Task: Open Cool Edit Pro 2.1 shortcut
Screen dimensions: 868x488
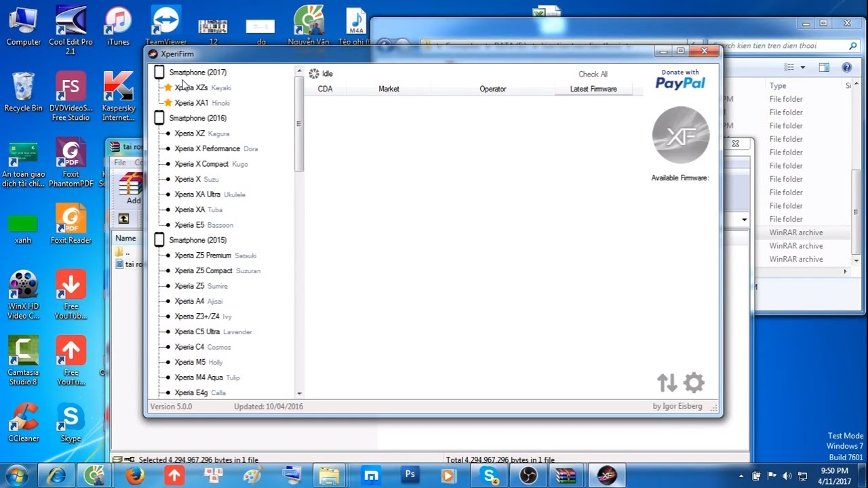Action: [71, 30]
